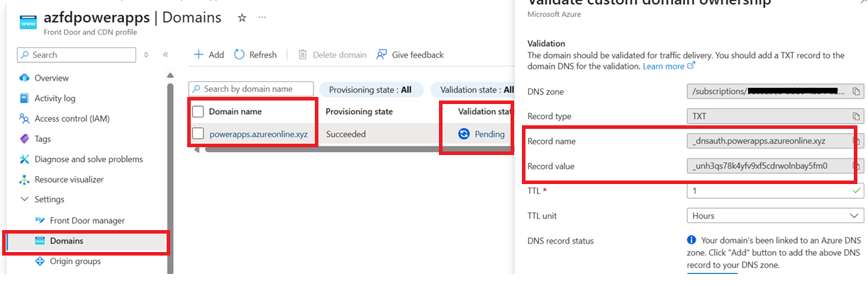
Task: Click the Delete domain button
Action: pos(332,55)
